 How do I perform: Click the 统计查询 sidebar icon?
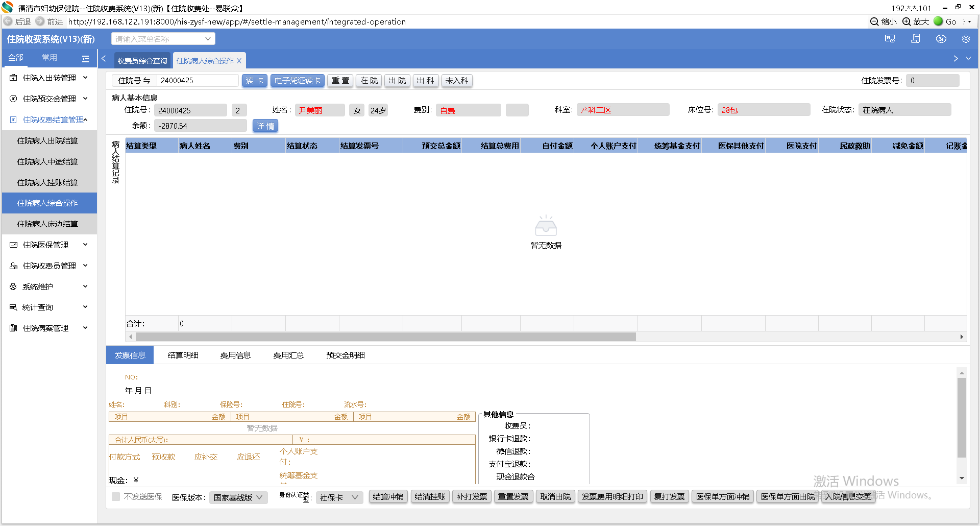click(13, 307)
